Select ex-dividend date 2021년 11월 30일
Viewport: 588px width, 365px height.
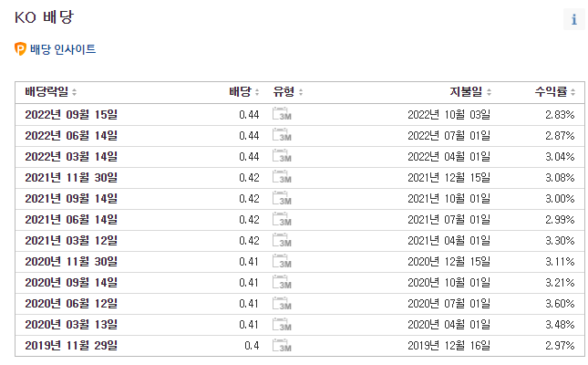pyautogui.click(x=71, y=178)
